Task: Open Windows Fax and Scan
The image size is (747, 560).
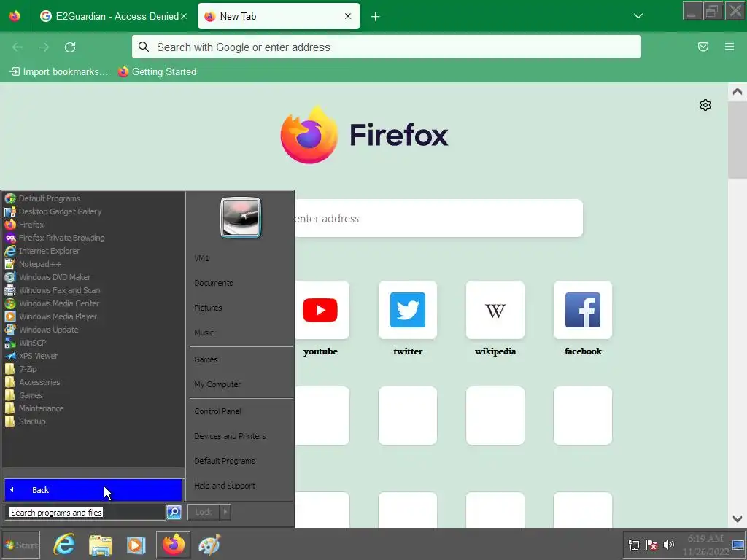Action: tap(59, 290)
